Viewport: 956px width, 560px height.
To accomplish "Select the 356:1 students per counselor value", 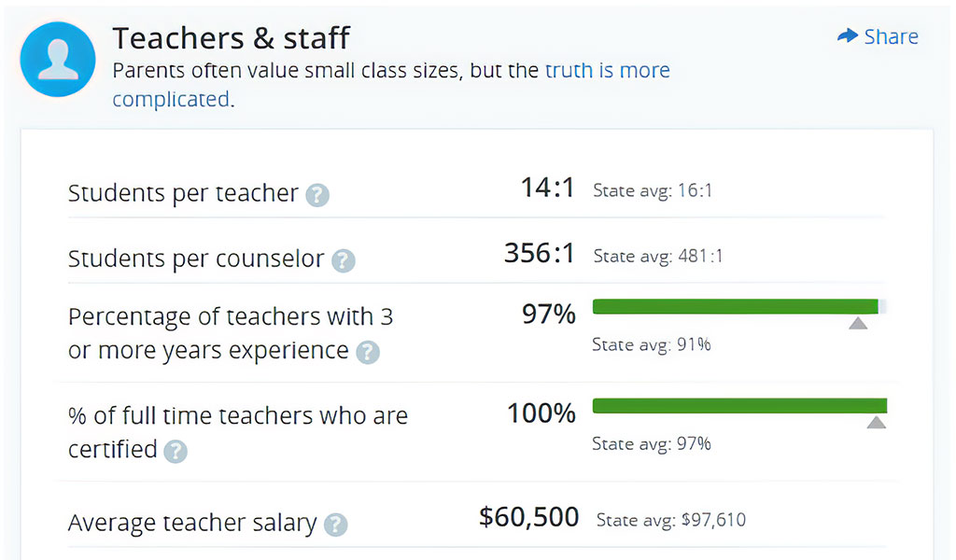I will coord(540,253).
